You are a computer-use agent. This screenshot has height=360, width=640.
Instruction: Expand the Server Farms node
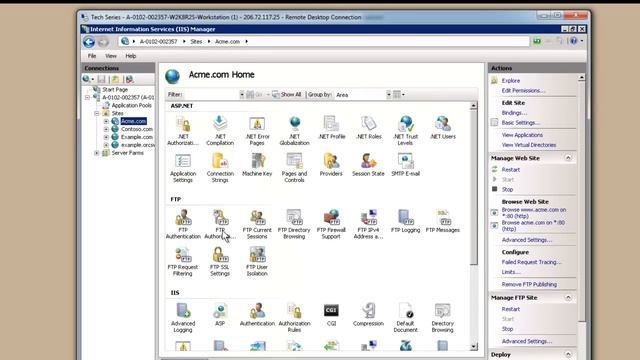tap(97, 153)
